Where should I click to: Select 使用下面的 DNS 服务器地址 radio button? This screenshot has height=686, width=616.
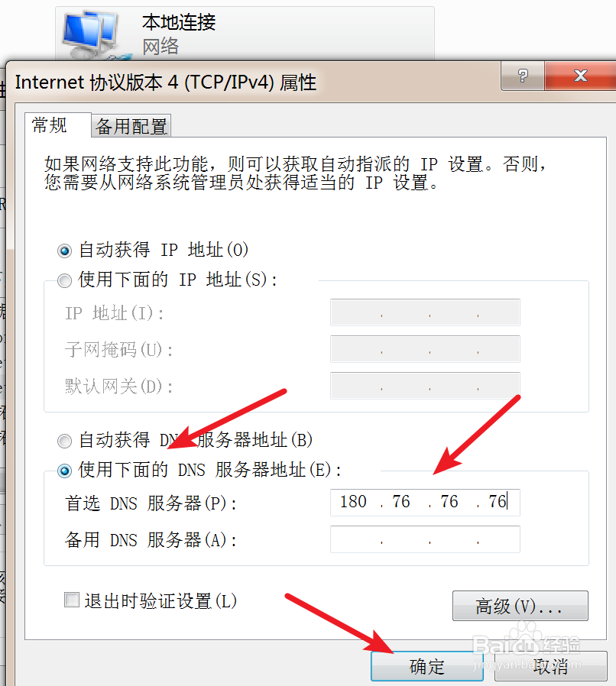tap(64, 471)
